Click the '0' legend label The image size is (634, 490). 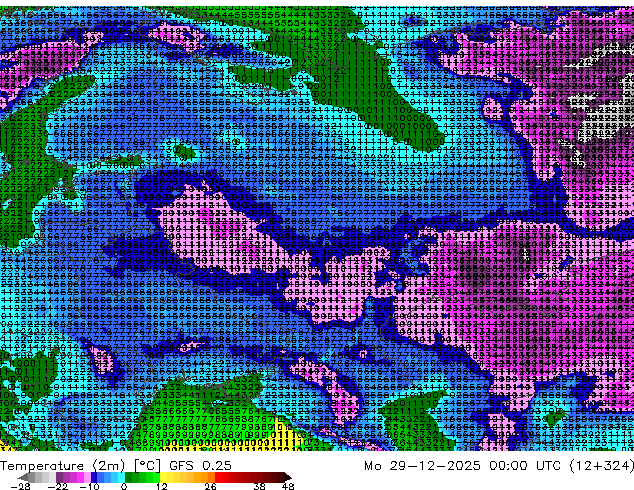[x=124, y=486]
